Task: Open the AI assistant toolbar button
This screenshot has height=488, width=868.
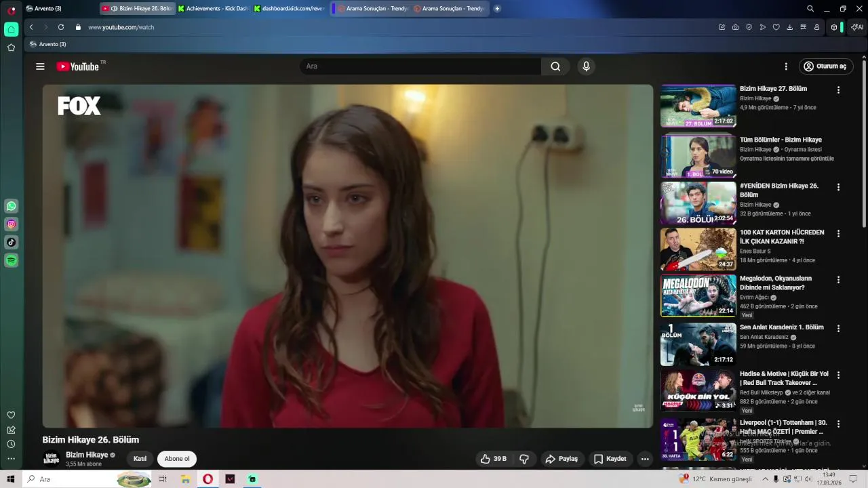Action: [857, 27]
